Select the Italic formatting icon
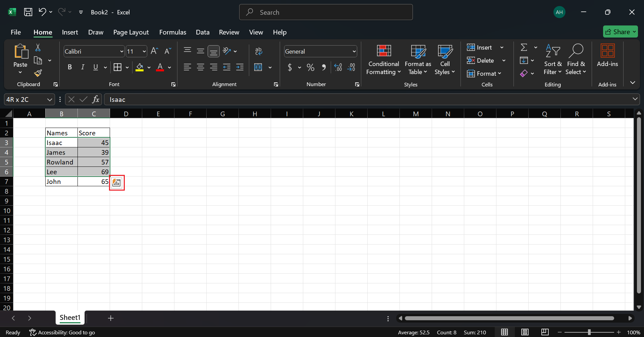Screen dimensions: 644x337 point(83,67)
